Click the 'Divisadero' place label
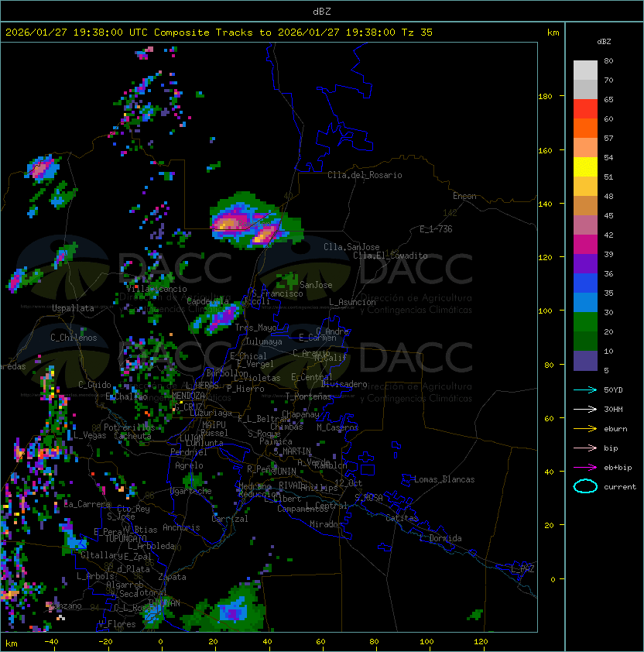 coord(344,384)
